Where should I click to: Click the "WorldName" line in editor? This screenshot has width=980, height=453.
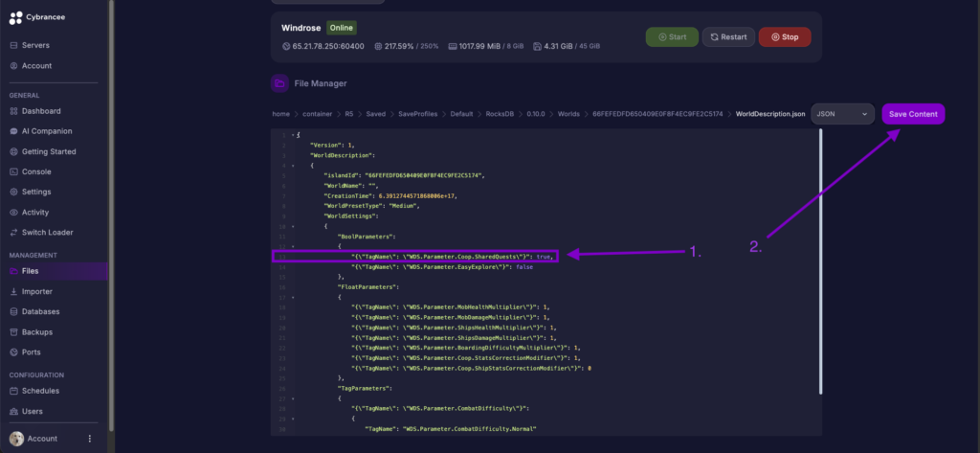tap(350, 186)
